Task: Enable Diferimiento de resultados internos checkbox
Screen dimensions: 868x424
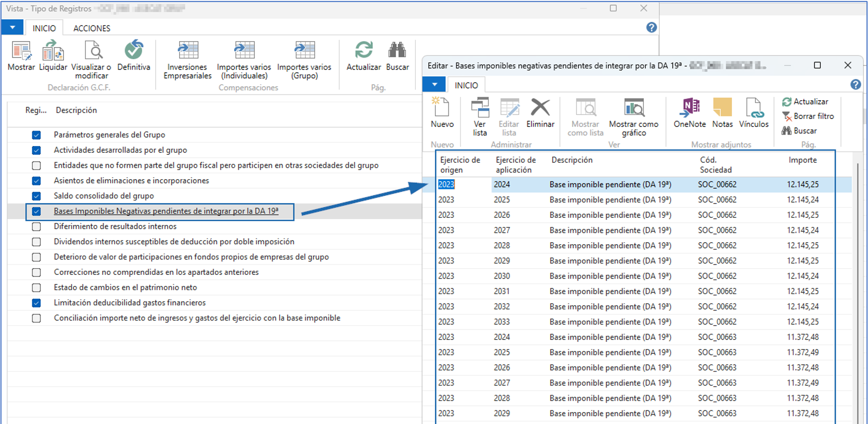Action: coord(36,227)
